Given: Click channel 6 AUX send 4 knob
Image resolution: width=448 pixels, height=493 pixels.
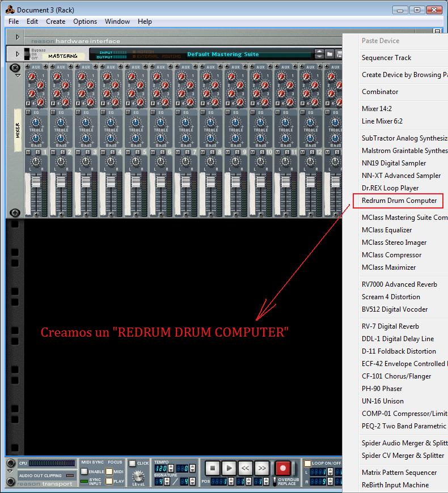Looking at the screenshot, I should click(166, 102).
